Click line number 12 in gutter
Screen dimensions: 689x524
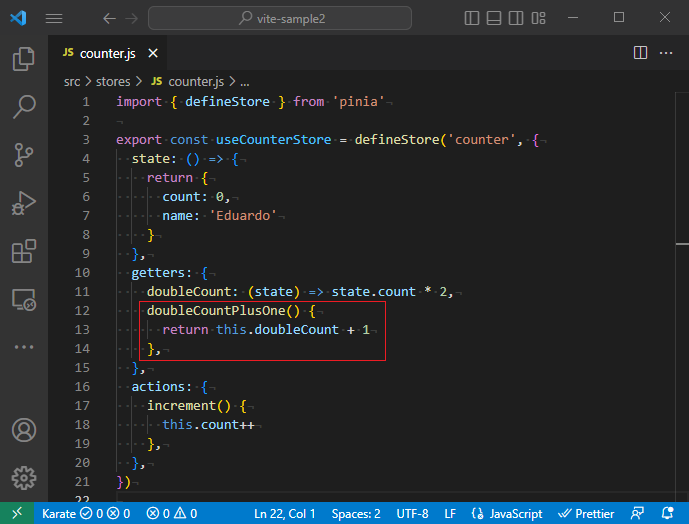click(82, 311)
